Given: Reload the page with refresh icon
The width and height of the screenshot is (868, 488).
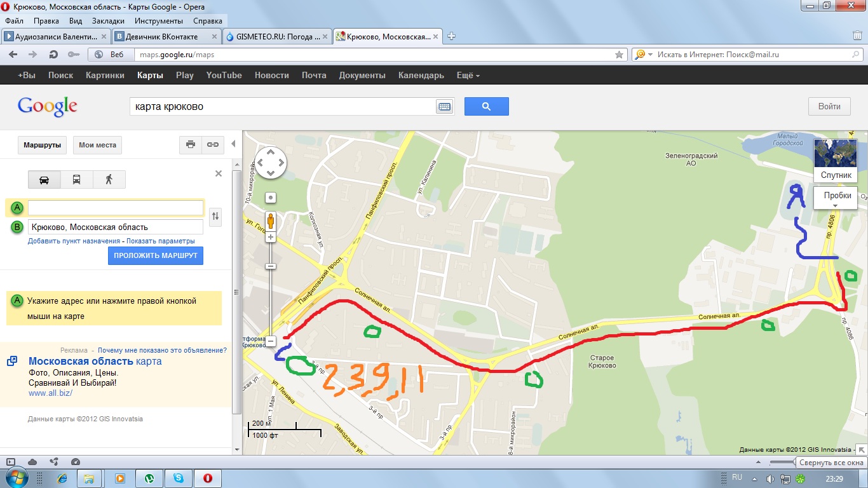Looking at the screenshot, I should [53, 55].
